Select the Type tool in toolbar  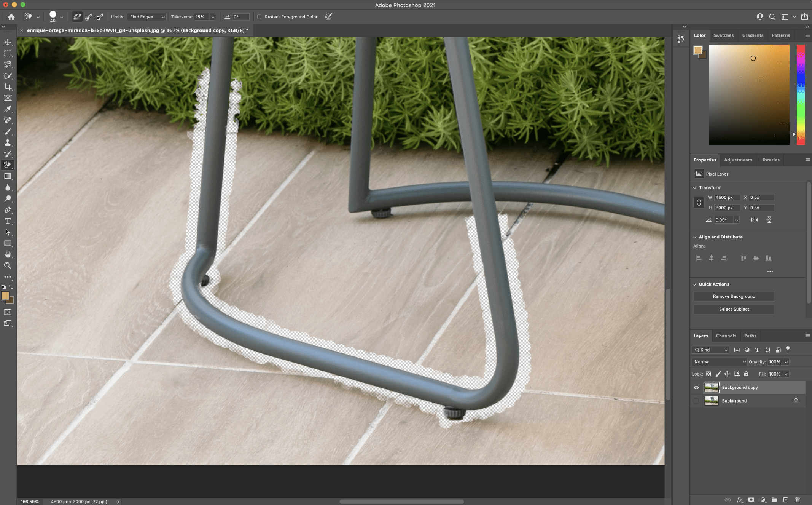[8, 221]
